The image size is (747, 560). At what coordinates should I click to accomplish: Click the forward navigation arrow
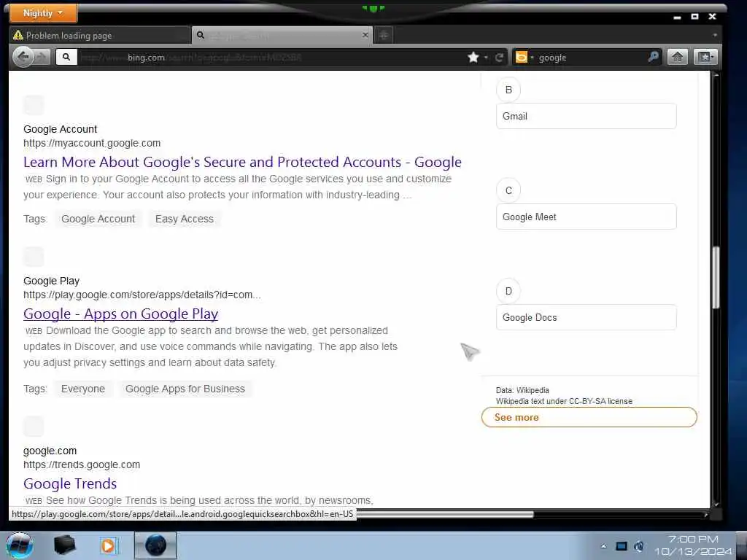42,58
